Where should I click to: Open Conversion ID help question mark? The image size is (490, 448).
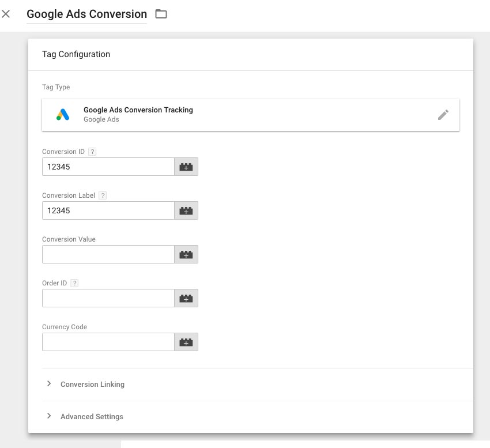tap(92, 152)
